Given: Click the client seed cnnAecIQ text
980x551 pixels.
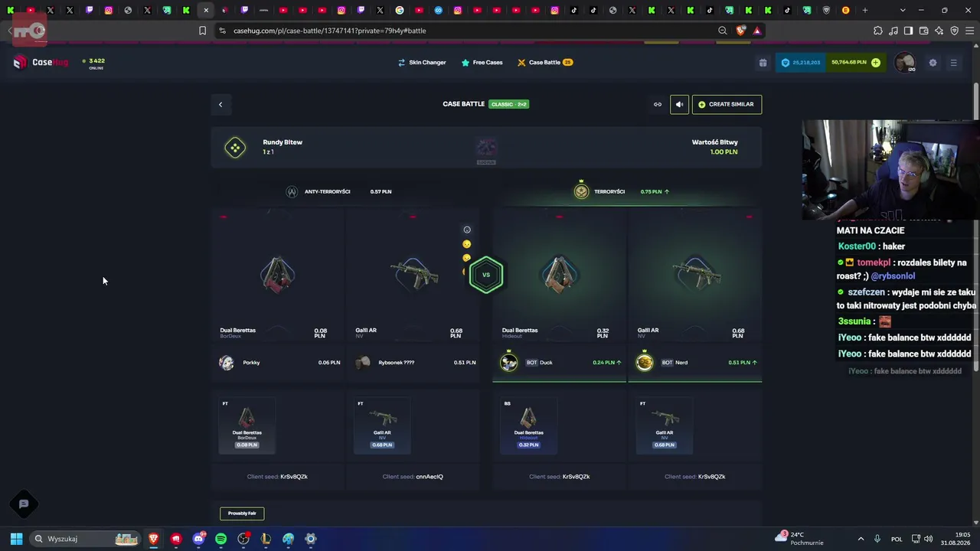Looking at the screenshot, I should pyautogui.click(x=430, y=477).
